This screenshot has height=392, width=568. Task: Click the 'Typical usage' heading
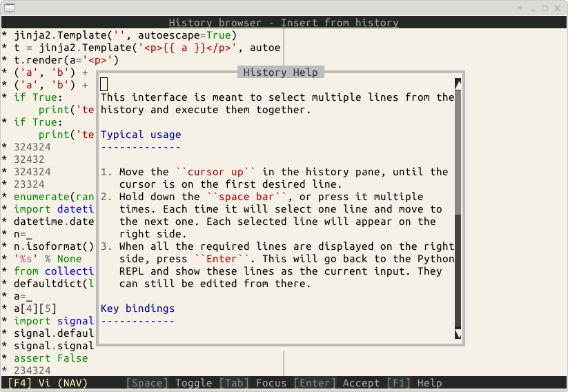point(141,135)
